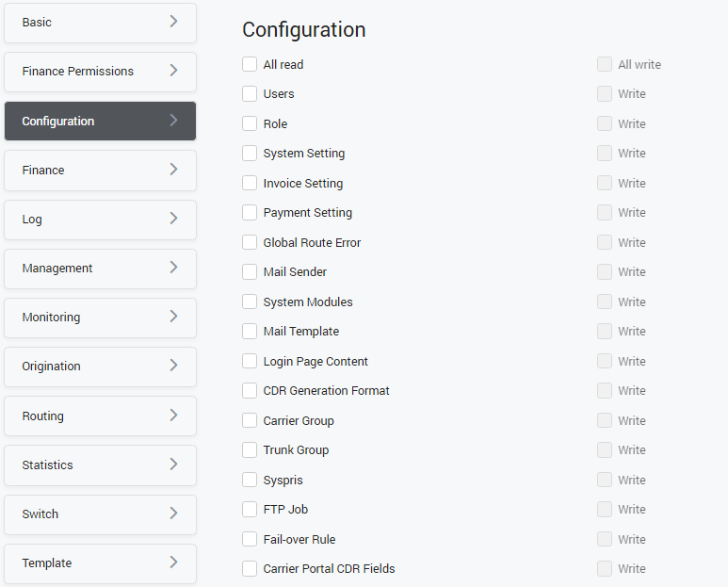Go to the Statistics section
The image size is (728, 587).
[x=100, y=465]
